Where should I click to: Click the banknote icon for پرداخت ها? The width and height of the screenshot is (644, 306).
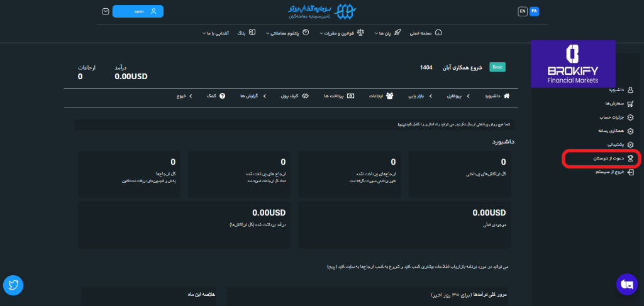(351, 96)
